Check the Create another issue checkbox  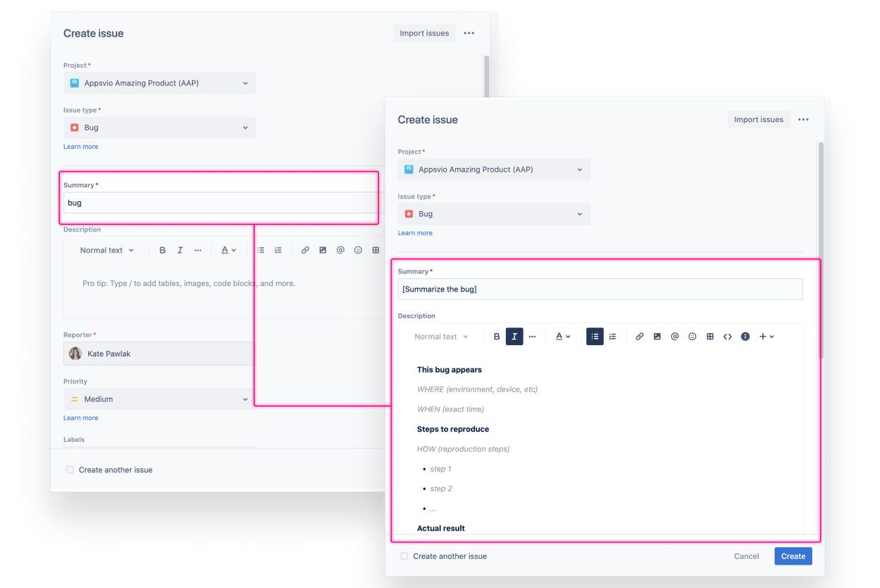[404, 556]
